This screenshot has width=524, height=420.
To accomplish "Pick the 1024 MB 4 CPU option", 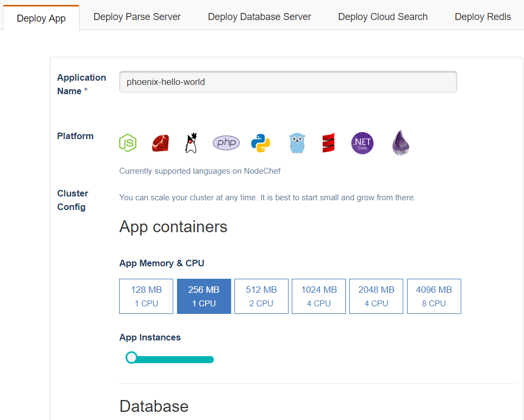I will point(319,297).
